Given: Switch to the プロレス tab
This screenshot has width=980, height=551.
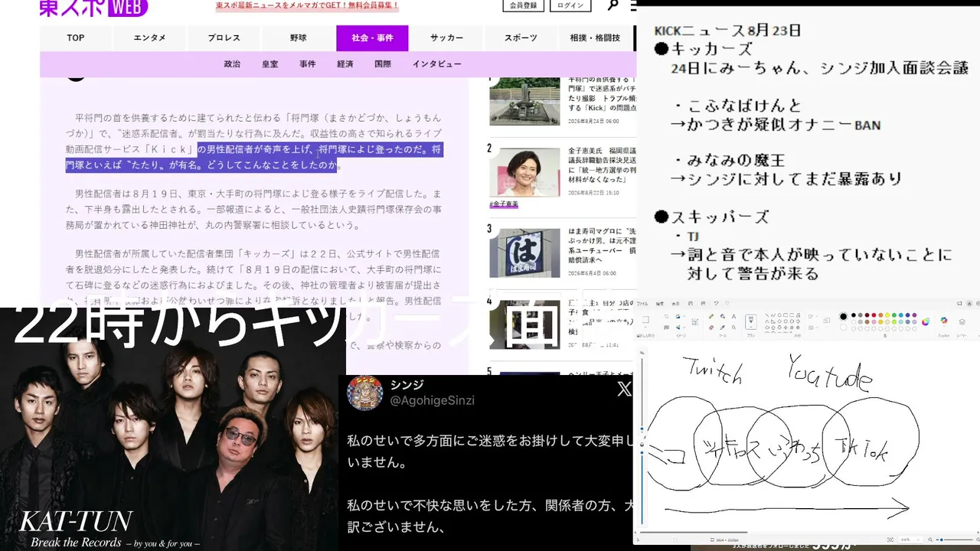Looking at the screenshot, I should [224, 38].
